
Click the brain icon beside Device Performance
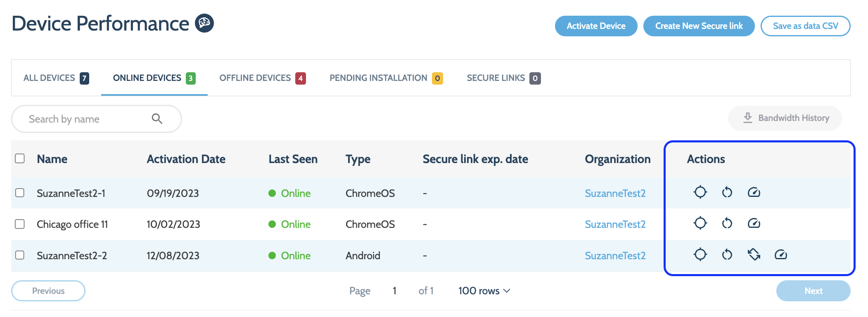[x=204, y=23]
